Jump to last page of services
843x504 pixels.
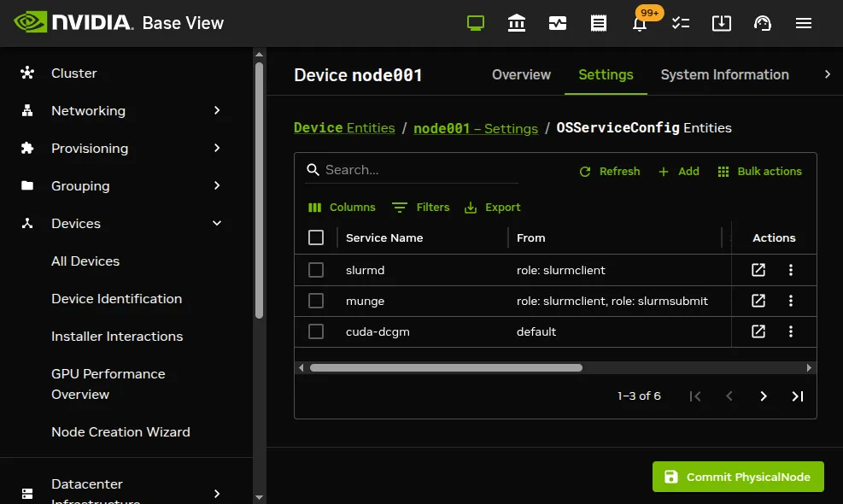[x=797, y=396]
